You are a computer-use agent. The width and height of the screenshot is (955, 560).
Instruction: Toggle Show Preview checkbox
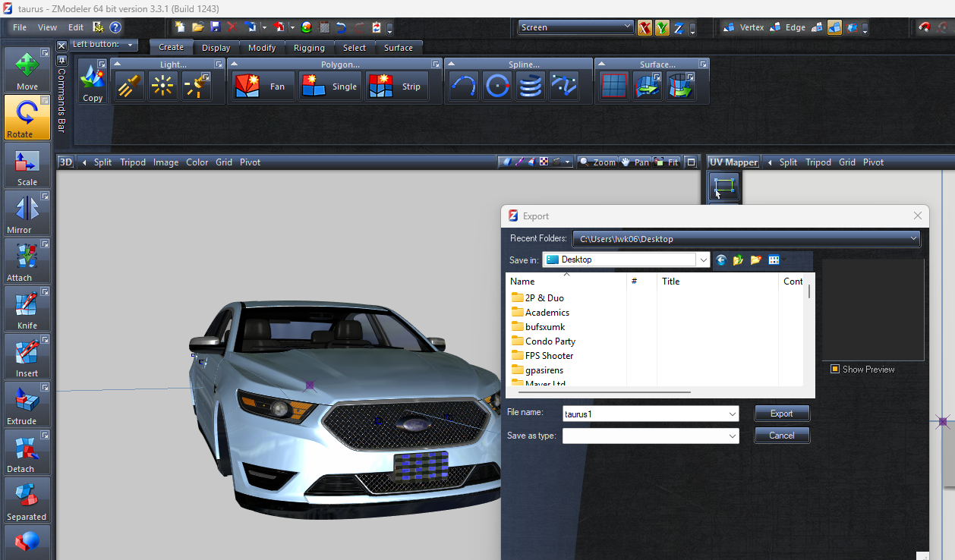pos(835,369)
